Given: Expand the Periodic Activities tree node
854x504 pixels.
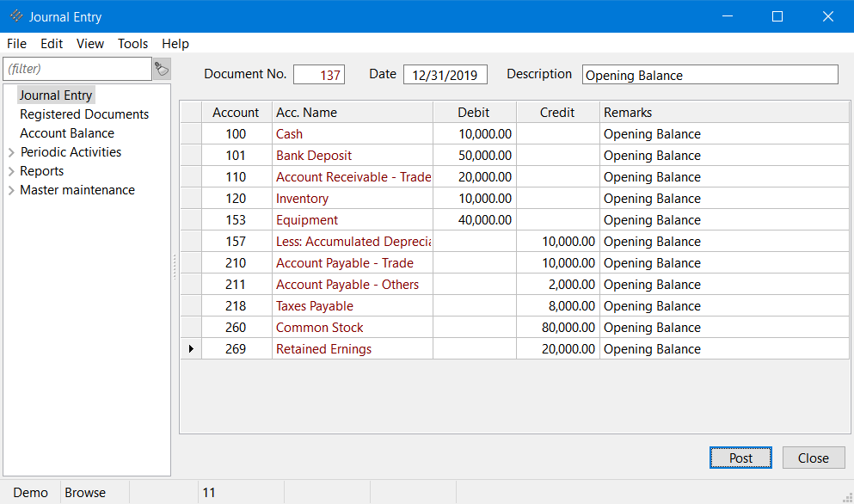Looking at the screenshot, I should point(11,153).
